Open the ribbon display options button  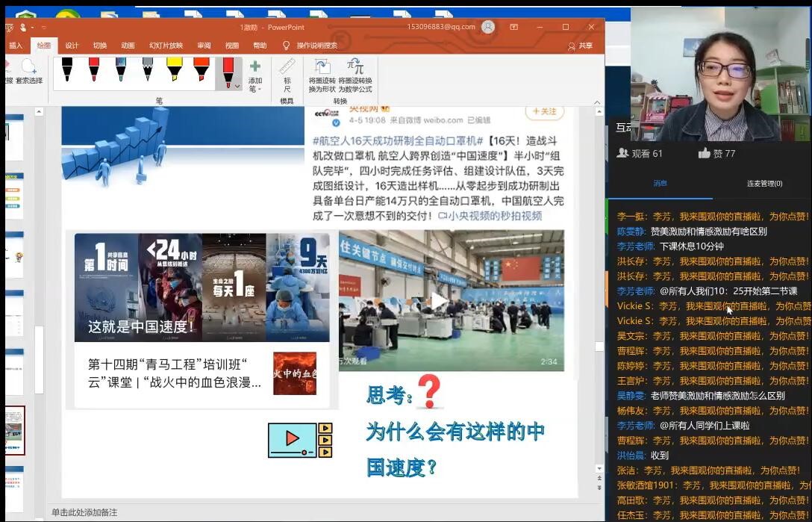[x=514, y=27]
